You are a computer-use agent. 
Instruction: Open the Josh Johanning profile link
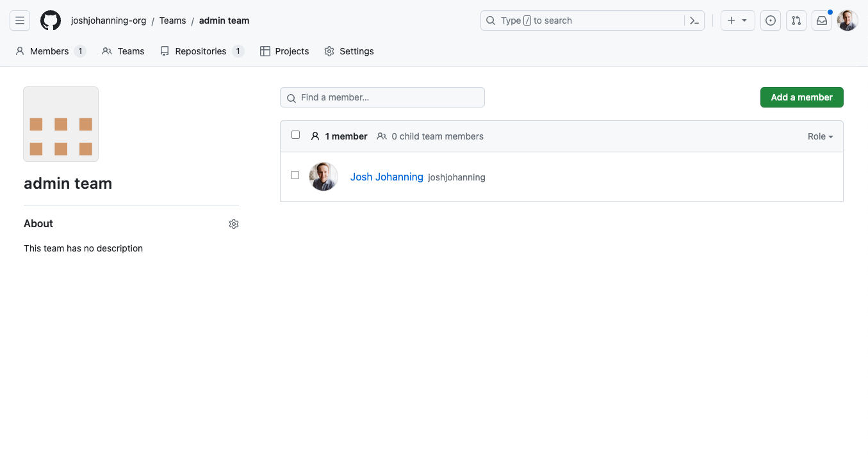(x=386, y=177)
